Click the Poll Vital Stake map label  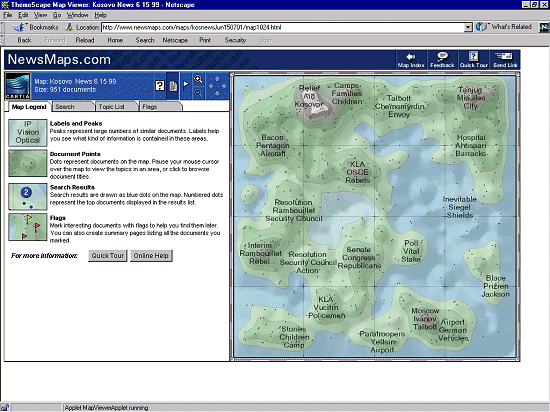click(411, 251)
